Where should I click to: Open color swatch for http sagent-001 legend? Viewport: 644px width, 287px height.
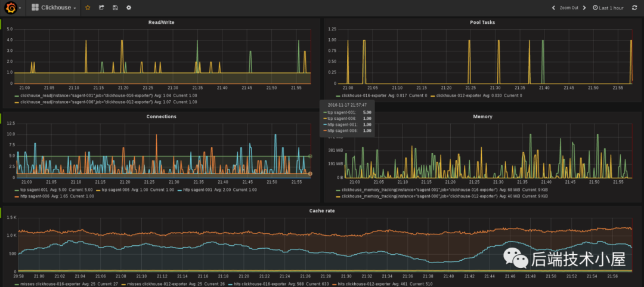pyautogui.click(x=179, y=190)
